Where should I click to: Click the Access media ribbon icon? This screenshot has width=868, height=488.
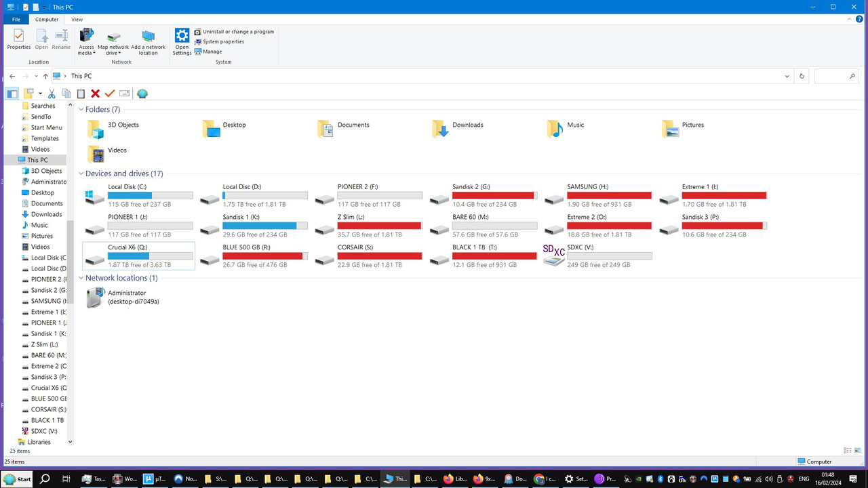87,35
